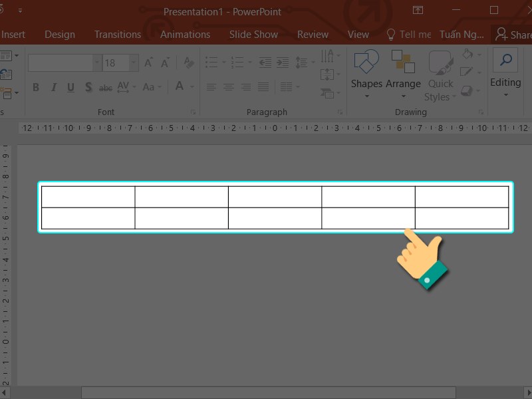Toggle text Shadow formatting button

click(88, 87)
